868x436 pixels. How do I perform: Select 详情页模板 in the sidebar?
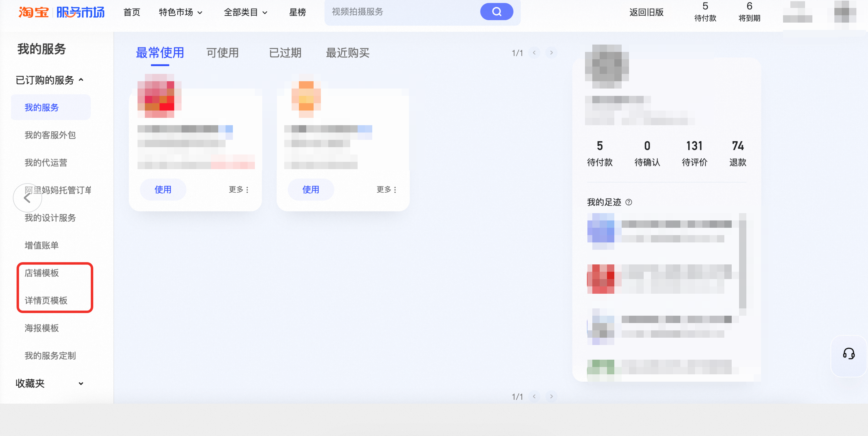click(x=46, y=300)
